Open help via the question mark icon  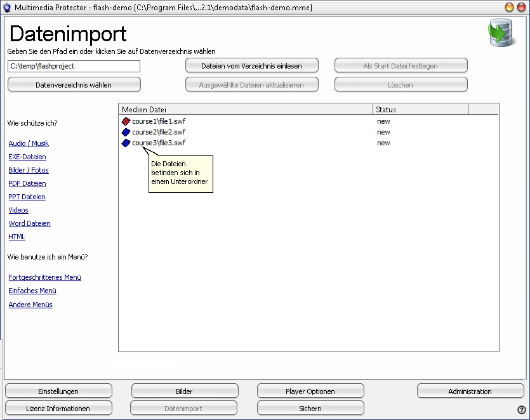(521, 410)
